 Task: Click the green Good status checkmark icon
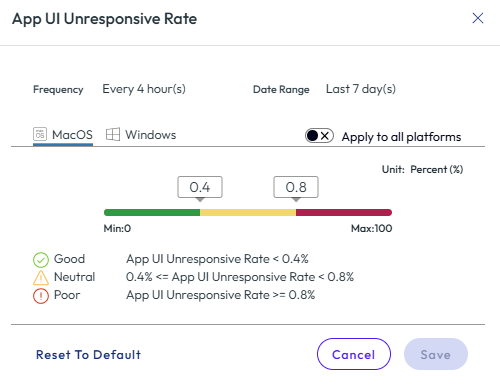41,260
